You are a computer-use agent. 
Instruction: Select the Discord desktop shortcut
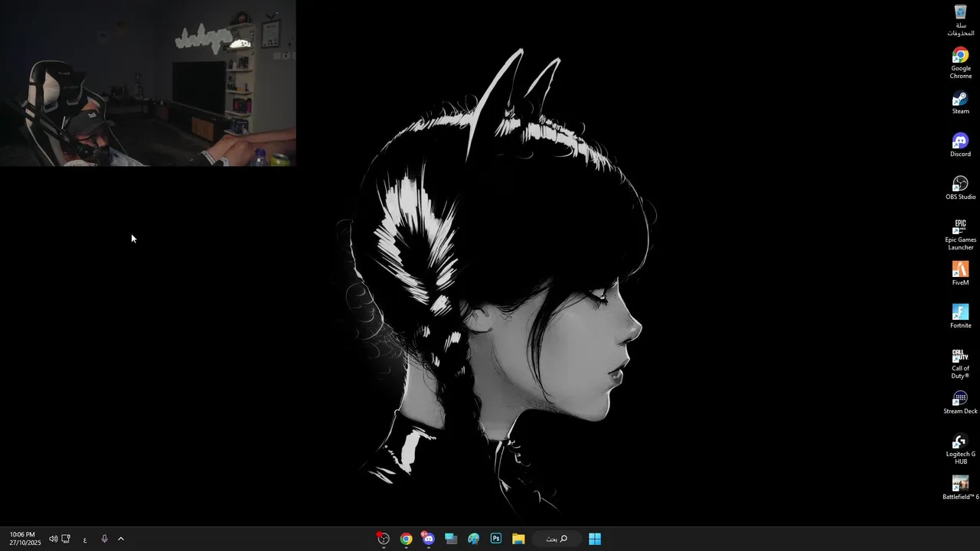(961, 145)
